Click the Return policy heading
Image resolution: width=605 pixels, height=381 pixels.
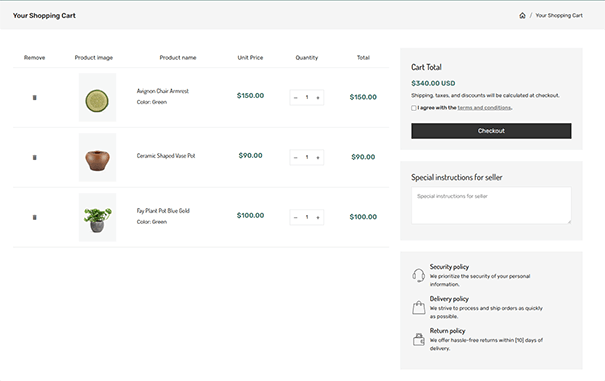(448, 331)
